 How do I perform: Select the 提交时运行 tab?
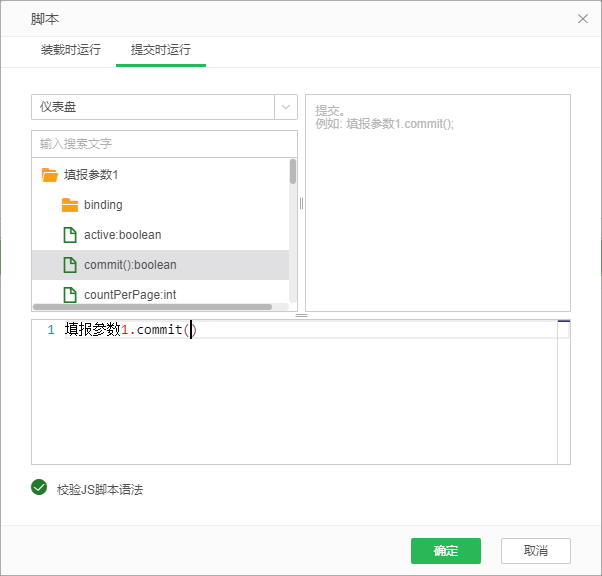160,49
